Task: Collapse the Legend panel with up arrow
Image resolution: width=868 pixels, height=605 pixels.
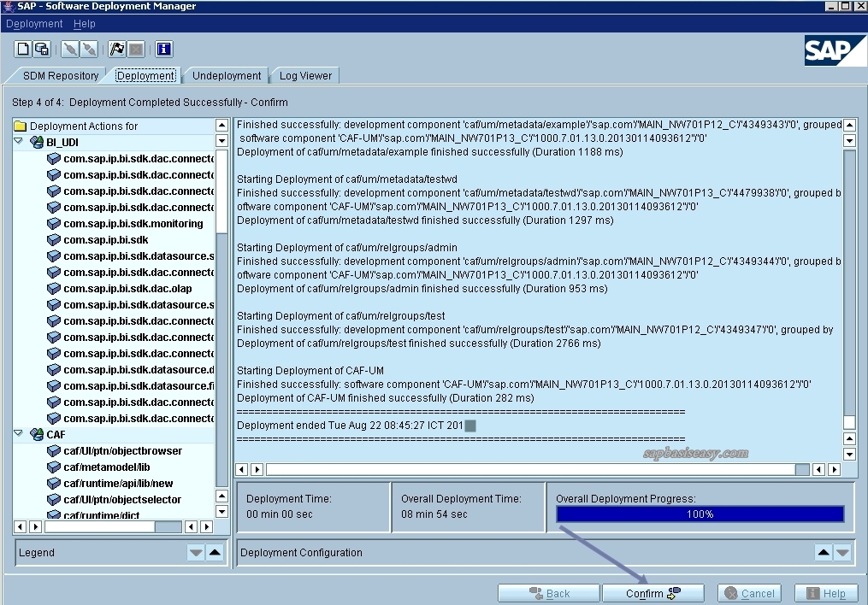Action: 215,553
